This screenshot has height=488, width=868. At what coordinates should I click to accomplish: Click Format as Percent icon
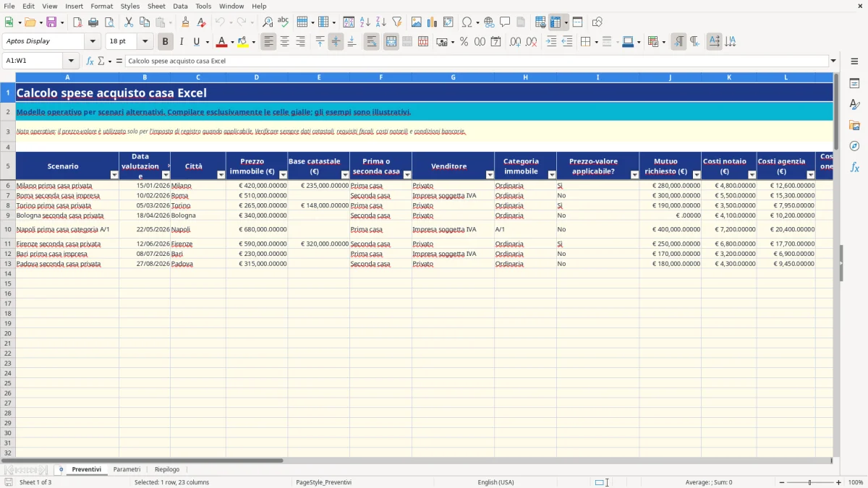(x=464, y=42)
